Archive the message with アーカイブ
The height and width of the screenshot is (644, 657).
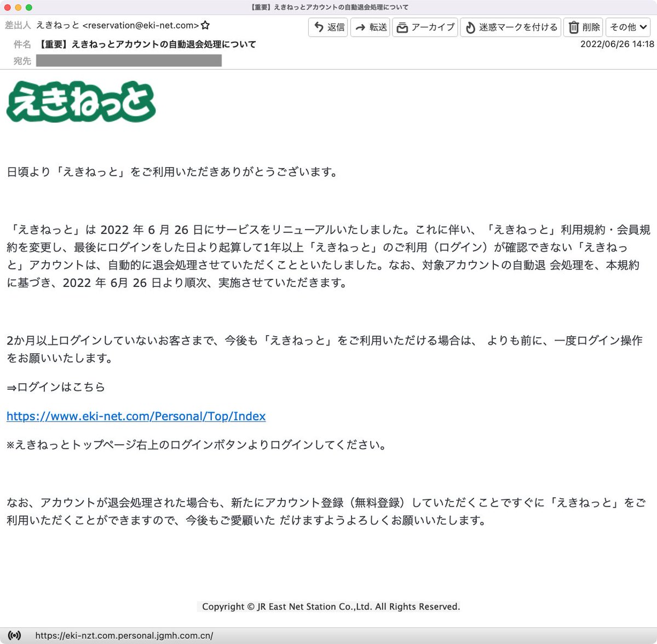(x=425, y=27)
